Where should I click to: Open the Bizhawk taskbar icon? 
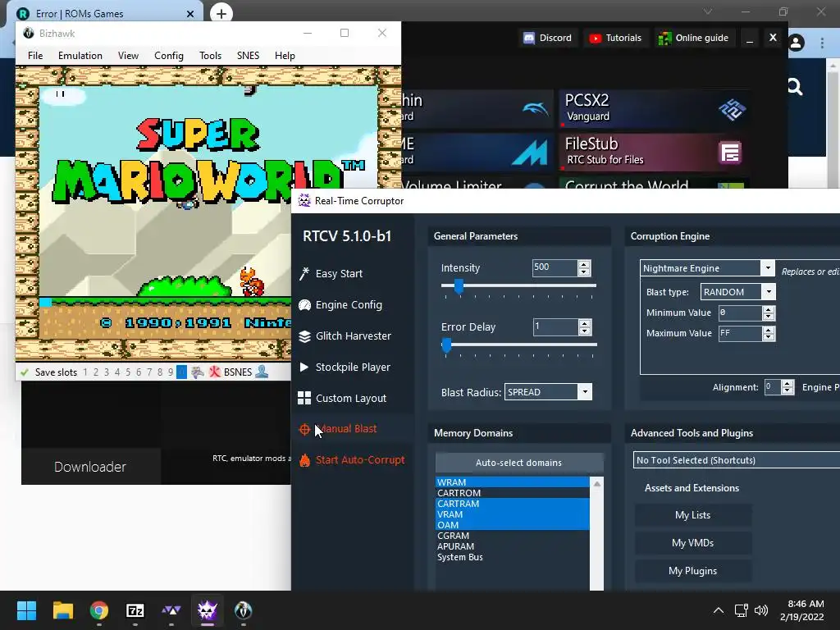click(243, 610)
